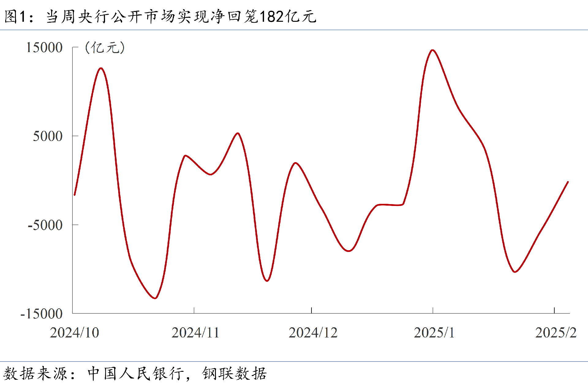Select the 2025/2 x-axis label

tap(556, 333)
